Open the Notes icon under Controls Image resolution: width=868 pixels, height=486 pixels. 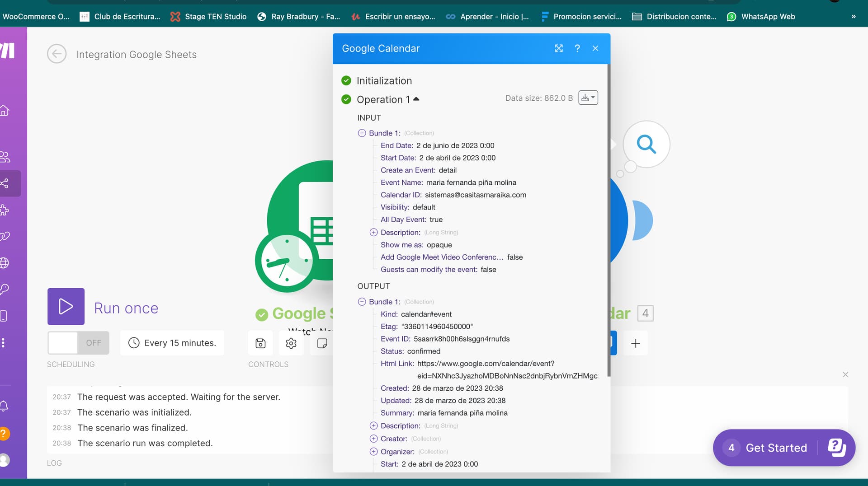(322, 343)
